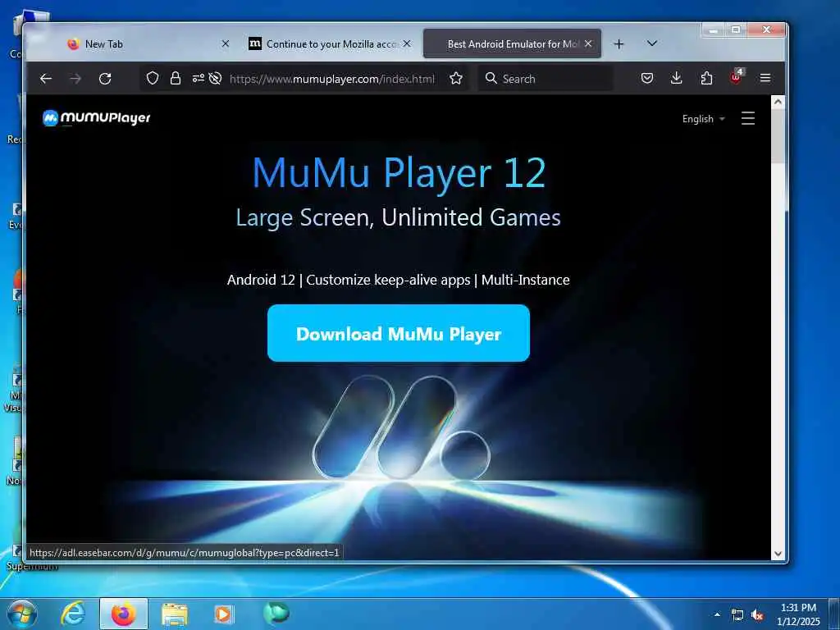The height and width of the screenshot is (630, 840).
Task: Open the Extensions puzzle icon
Action: 706,78
